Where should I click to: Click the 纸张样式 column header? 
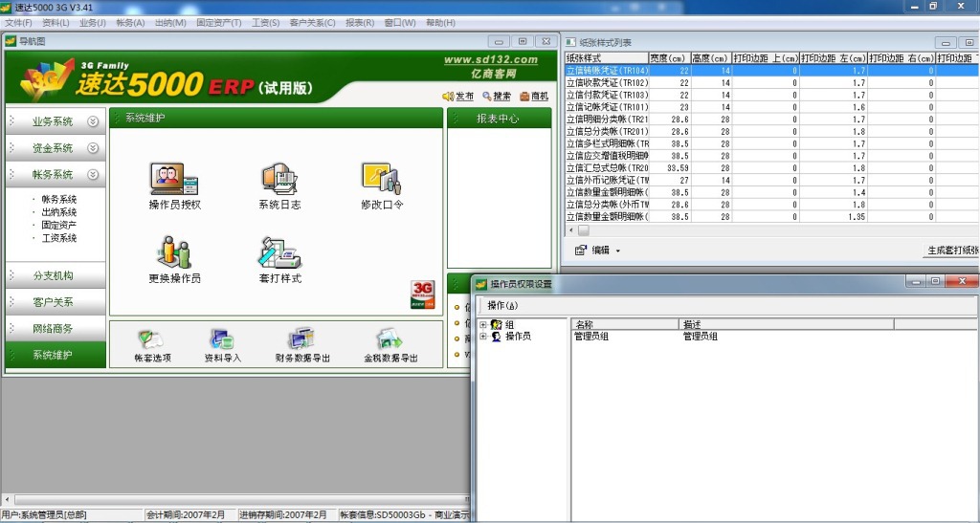click(x=607, y=58)
